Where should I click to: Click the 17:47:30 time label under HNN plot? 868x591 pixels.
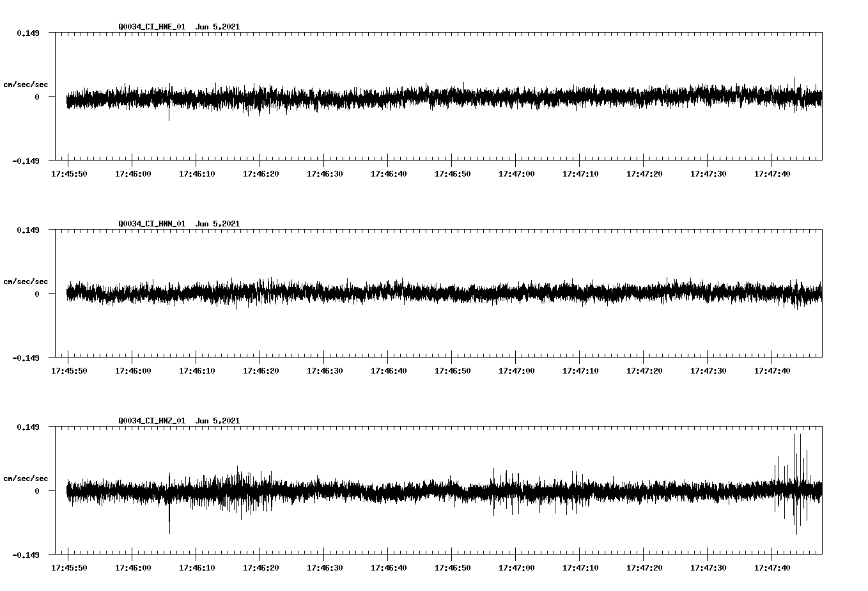[x=708, y=371]
